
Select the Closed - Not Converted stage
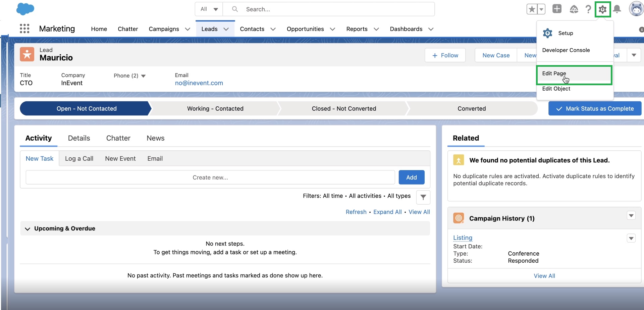[x=344, y=109]
